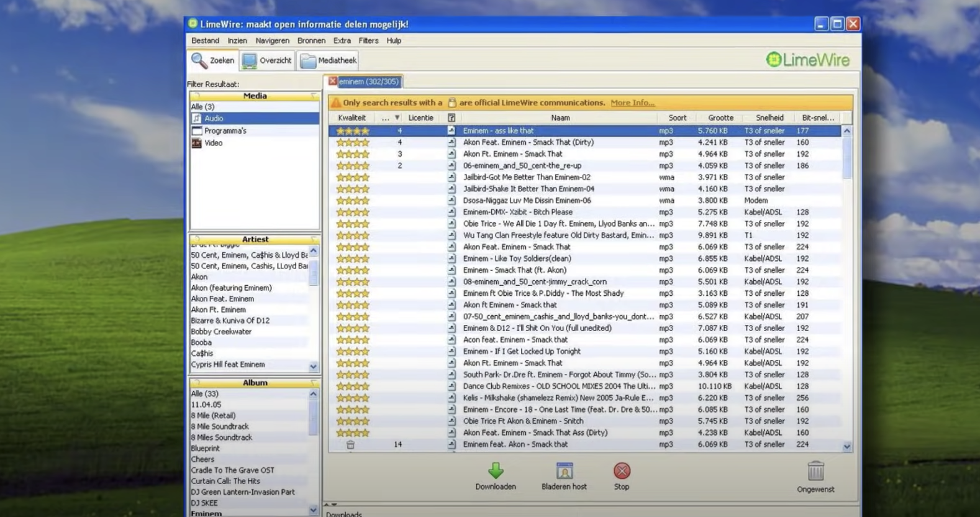Filter by album Curtain Call: The Hits
Image resolution: width=980 pixels, height=517 pixels.
pos(225,481)
